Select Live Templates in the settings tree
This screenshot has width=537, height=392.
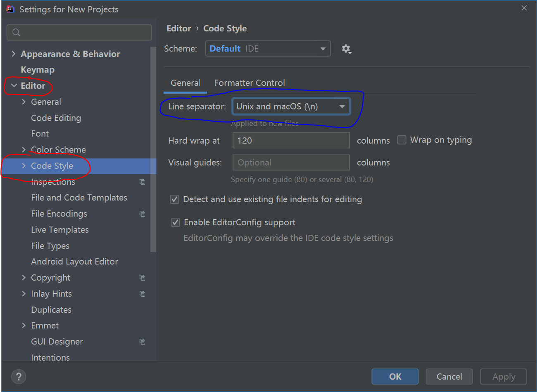[60, 230]
